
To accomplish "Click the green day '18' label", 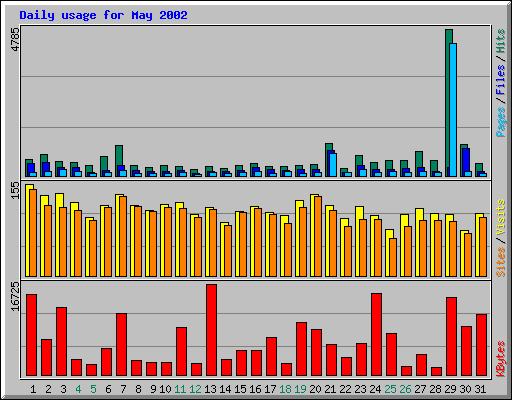I will point(285,389).
